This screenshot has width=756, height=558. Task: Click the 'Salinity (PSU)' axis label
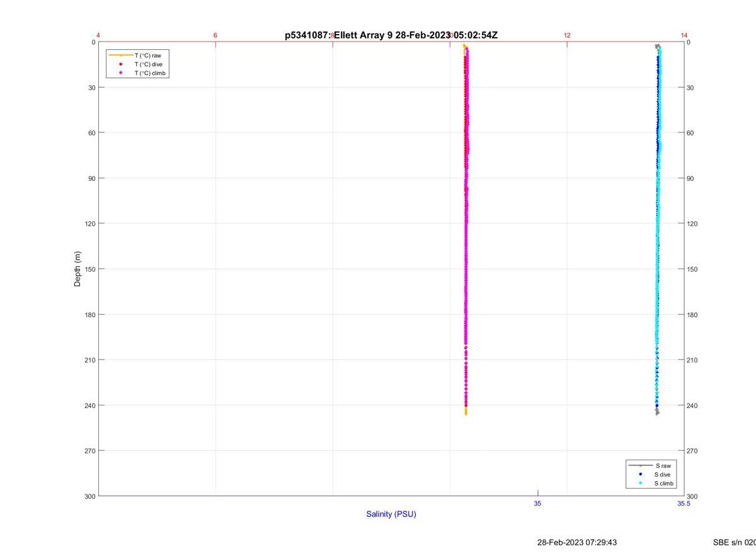pos(391,514)
